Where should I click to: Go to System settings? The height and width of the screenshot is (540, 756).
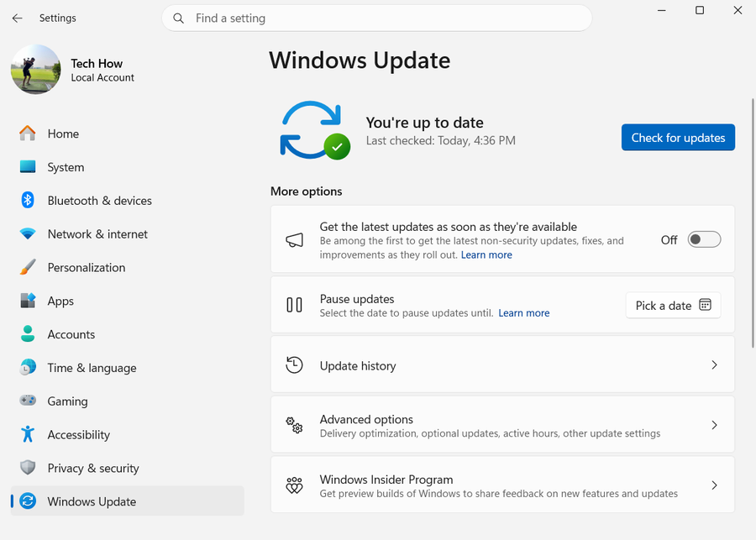(x=128, y=167)
